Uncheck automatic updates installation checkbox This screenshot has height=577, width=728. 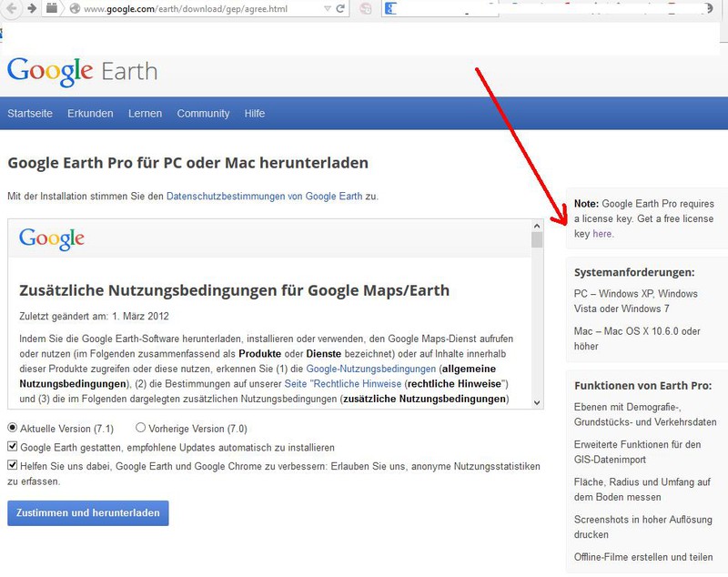(x=12, y=447)
